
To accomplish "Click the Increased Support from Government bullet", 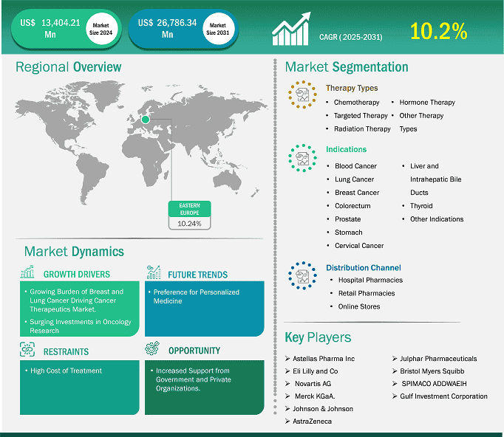I will pos(193,379).
